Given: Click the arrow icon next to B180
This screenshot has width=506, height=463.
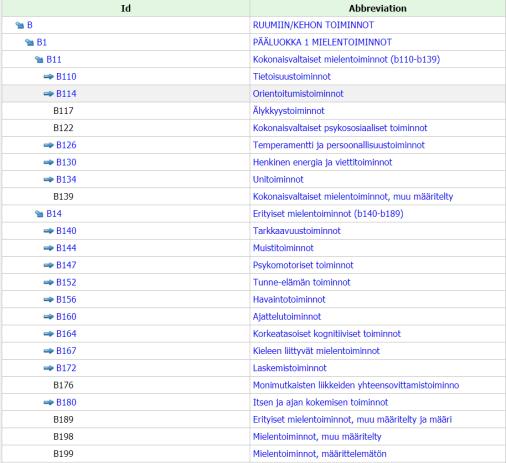Looking at the screenshot, I should 49,402.
